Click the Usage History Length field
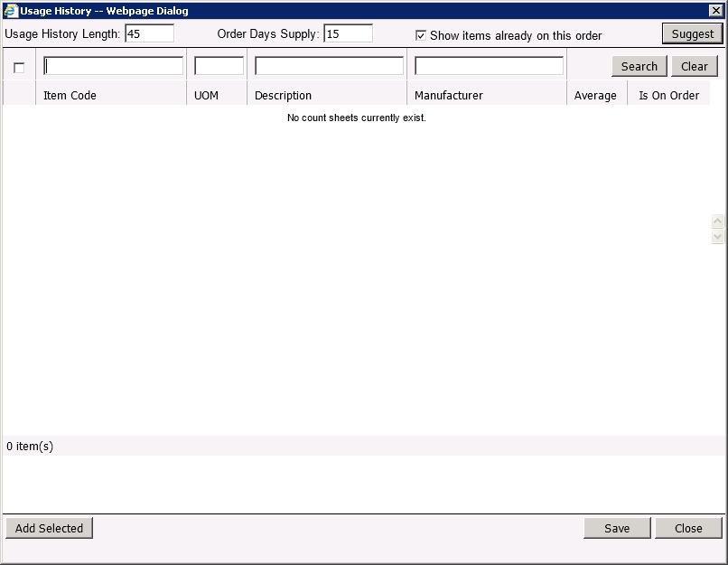 click(149, 33)
